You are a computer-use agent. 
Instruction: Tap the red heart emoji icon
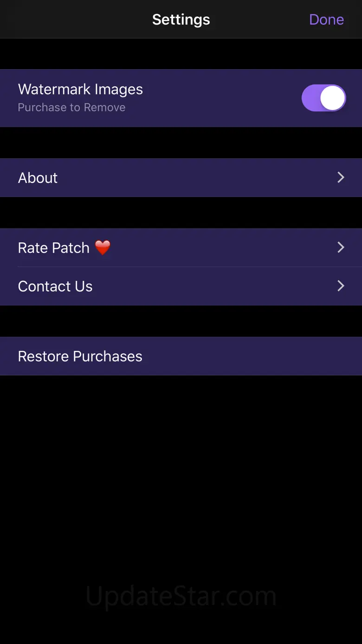pos(103,248)
